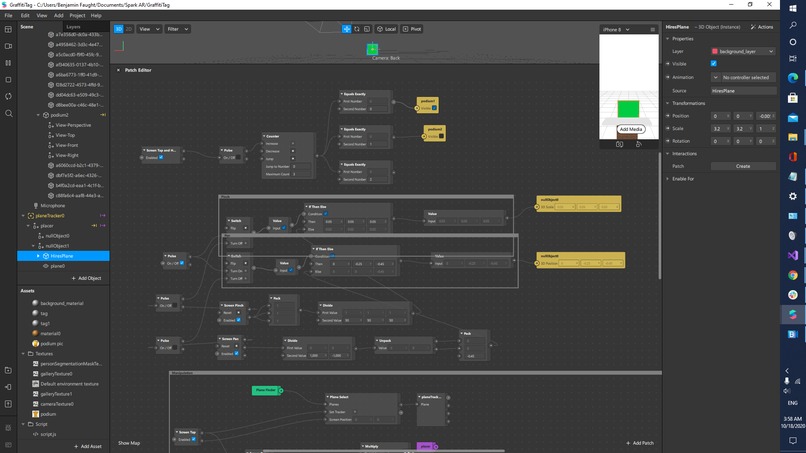Toggle the Visible checkbox in the properties panel
Viewport: 806px width, 453px height.
coord(713,64)
